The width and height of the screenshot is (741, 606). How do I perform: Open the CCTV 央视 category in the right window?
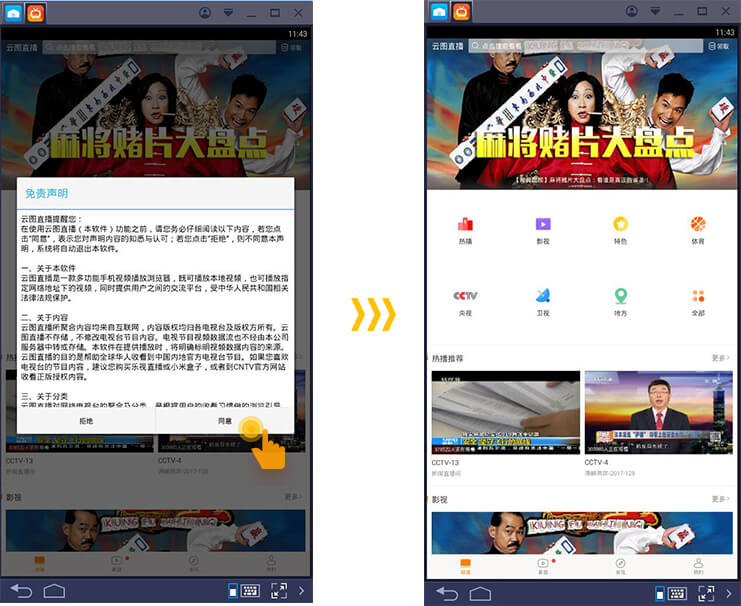(465, 303)
